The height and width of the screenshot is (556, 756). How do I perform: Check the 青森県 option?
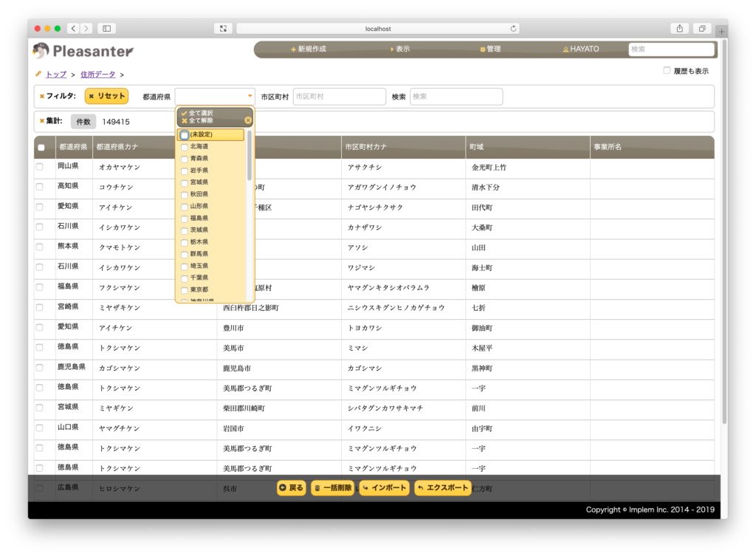coord(184,159)
